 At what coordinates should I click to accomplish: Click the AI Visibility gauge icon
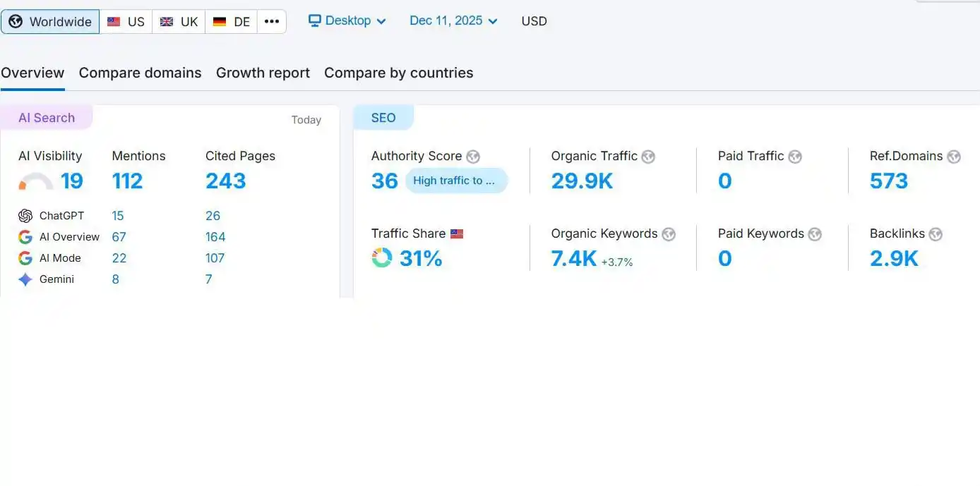click(36, 182)
